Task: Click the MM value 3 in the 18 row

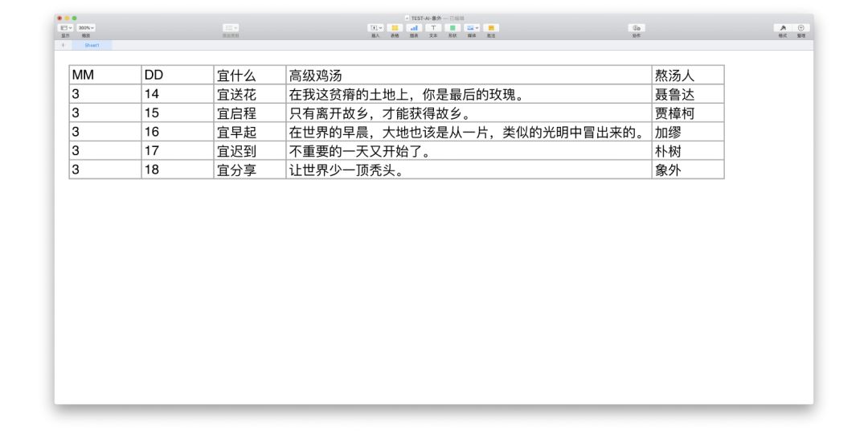Action: 105,170
